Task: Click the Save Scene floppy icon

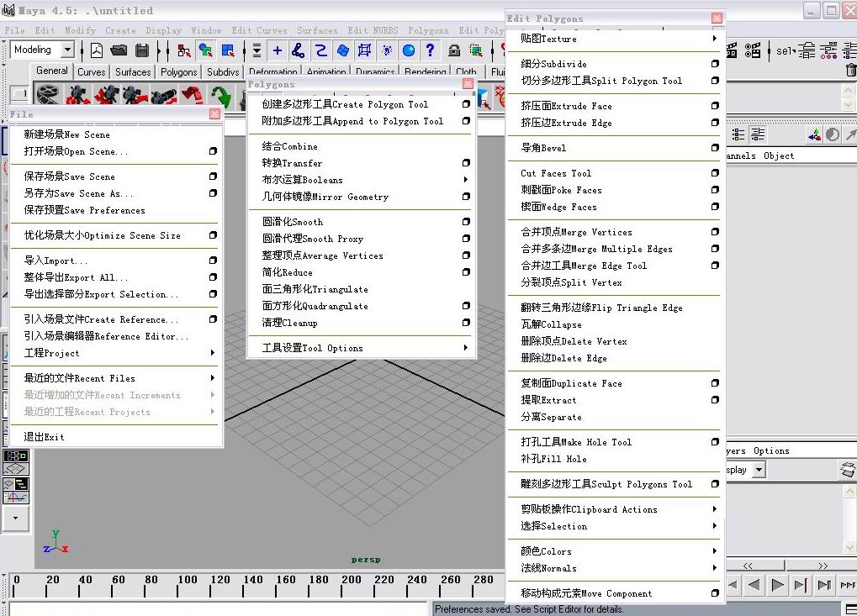Action: coord(142,50)
